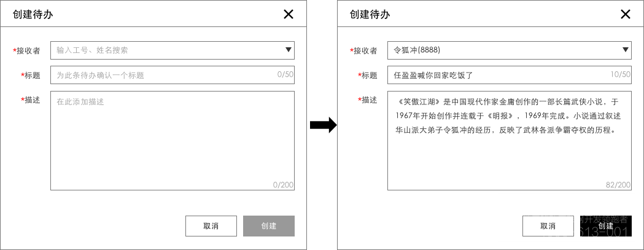Close the filled 创建待办 dialog on the right
The width and height of the screenshot is (644, 250).
pos(626,14)
